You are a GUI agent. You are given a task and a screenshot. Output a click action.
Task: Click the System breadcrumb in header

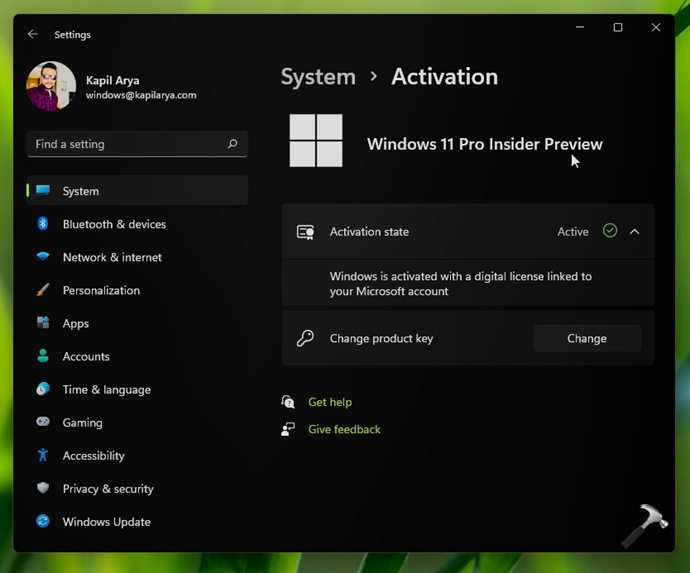coord(318,77)
